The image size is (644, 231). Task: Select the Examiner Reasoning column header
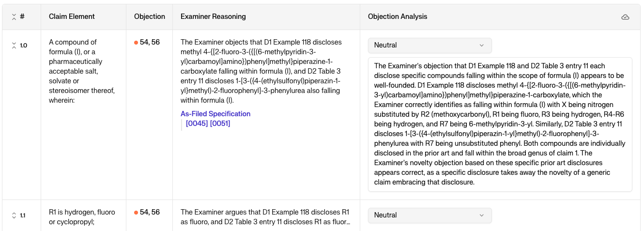(213, 17)
